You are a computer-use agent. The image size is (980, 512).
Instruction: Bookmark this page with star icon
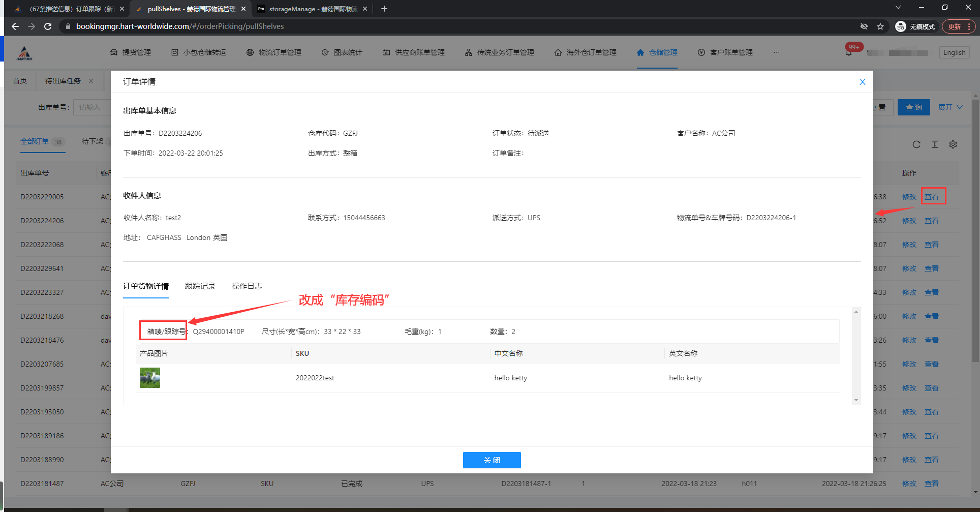(880, 26)
